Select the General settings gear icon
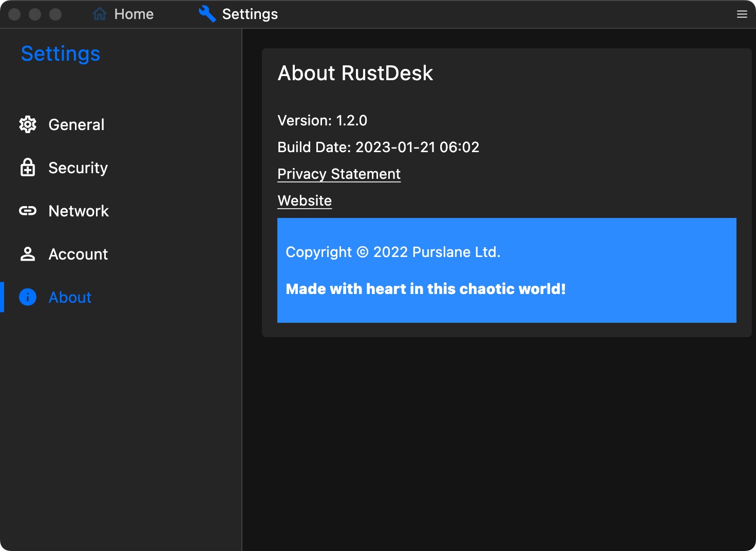756x551 pixels. pos(28,124)
